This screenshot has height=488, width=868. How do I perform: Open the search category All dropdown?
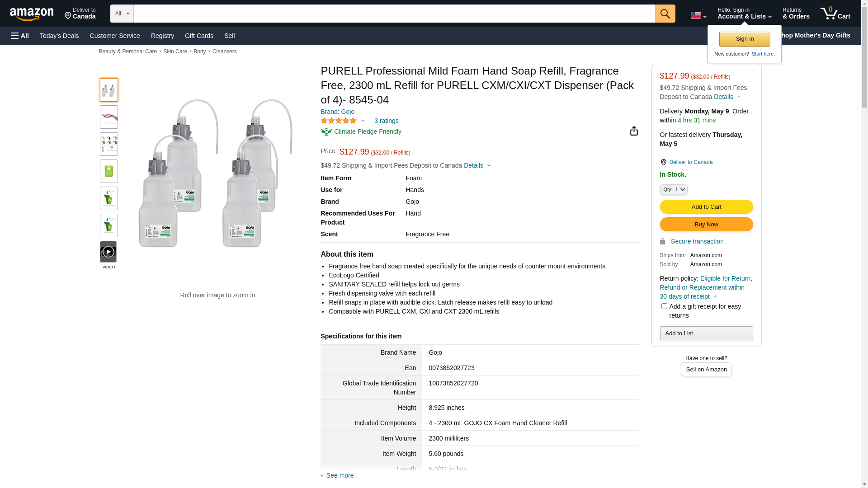point(122,14)
